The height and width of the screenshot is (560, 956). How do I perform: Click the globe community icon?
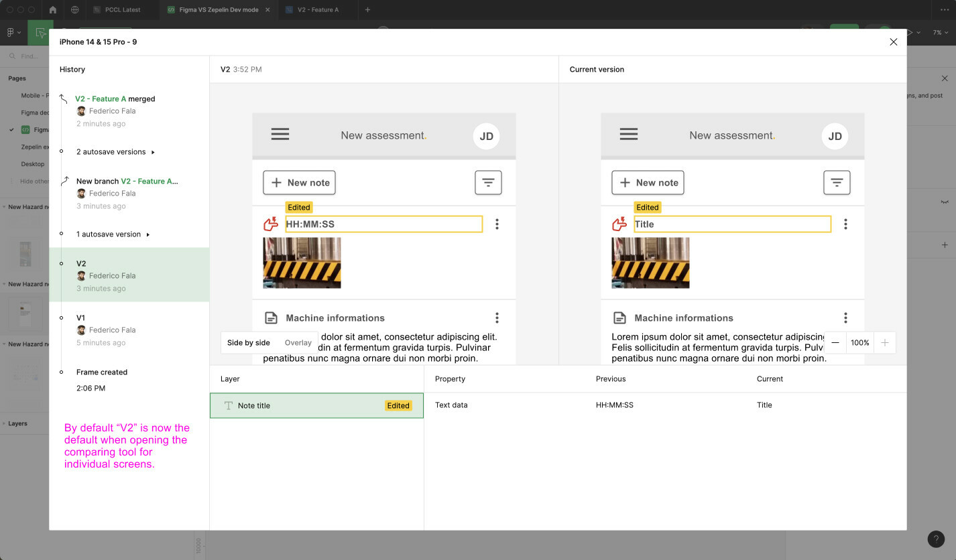pos(74,10)
